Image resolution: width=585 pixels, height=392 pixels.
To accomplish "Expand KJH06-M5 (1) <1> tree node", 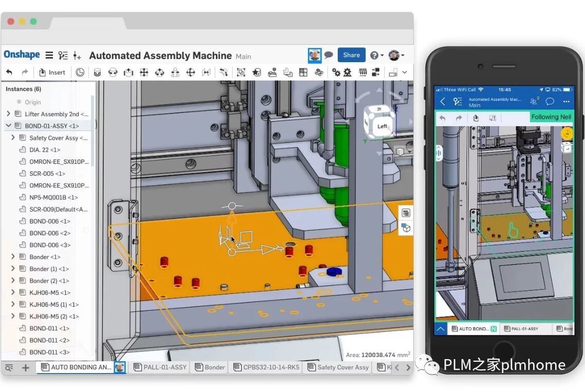I will tap(13, 304).
